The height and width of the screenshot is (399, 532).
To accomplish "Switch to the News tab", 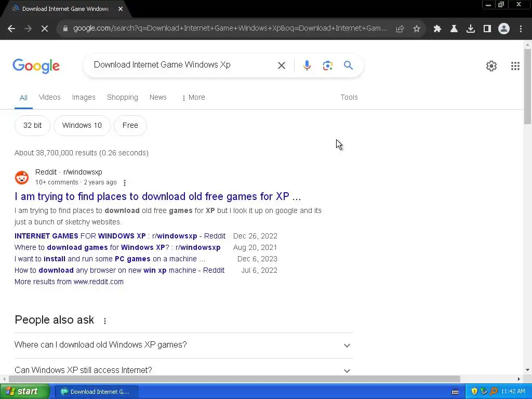I will point(158,97).
